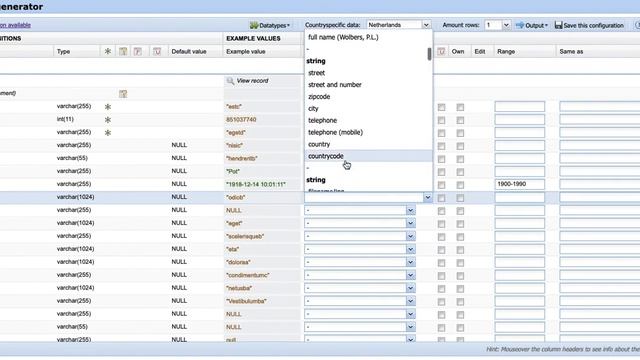Click the scrollbar thumb of the open dropdown list
Viewport: 640px width, 360px height.
[429, 54]
